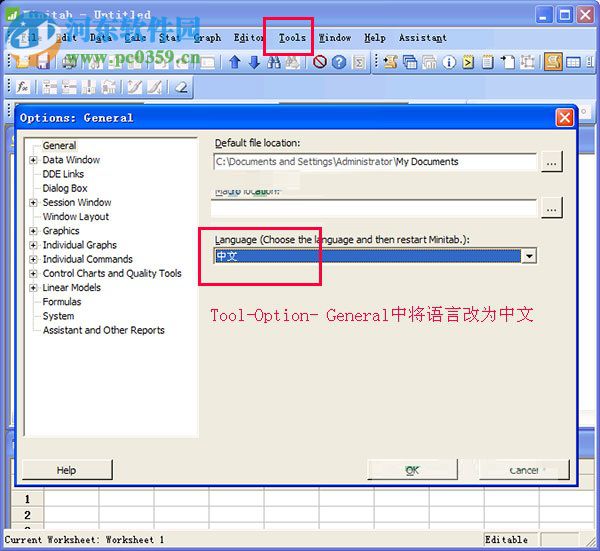The width and height of the screenshot is (600, 551).
Task: Click Current Worksheet status bar text
Action: 84,540
